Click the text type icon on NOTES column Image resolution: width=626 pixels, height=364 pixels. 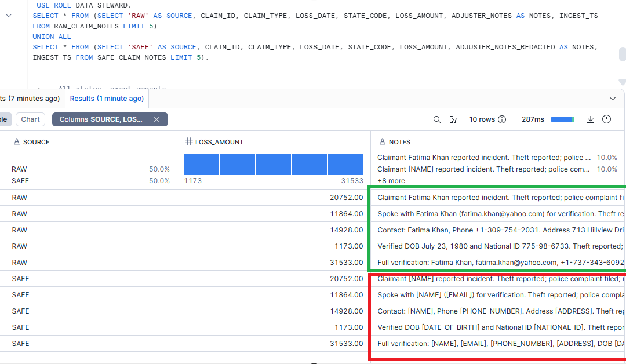382,142
